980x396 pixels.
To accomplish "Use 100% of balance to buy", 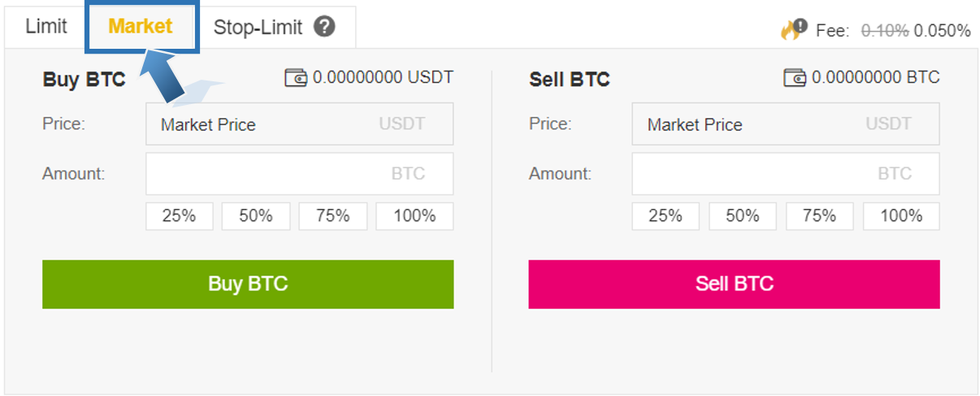I will point(414,216).
